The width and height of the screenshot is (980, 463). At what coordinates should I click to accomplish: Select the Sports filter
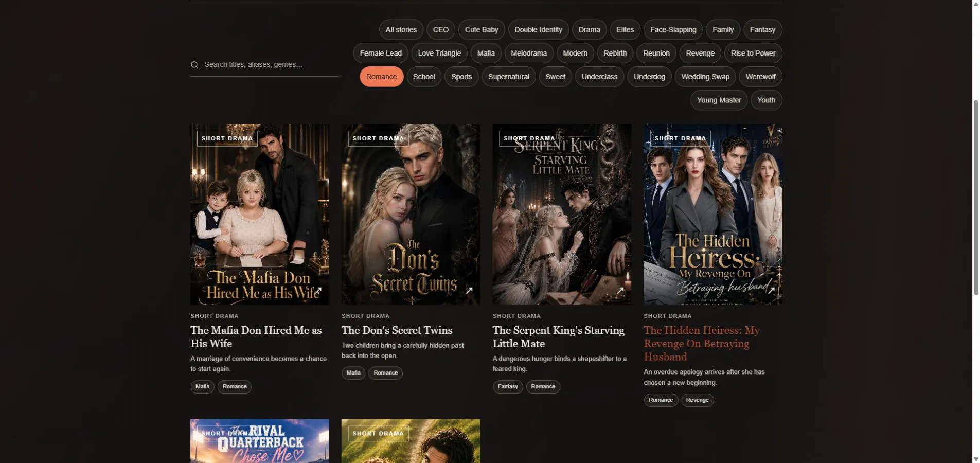pos(461,77)
